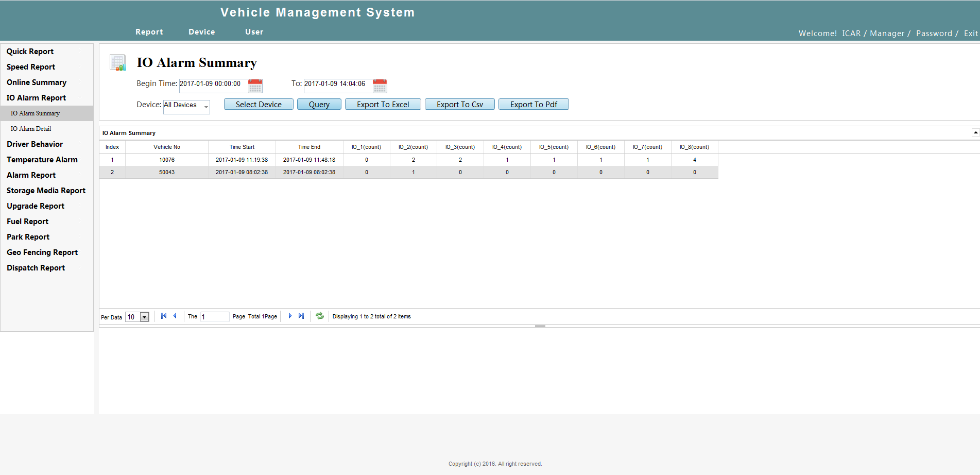
Task: Open the To date calendar picker
Action: [380, 86]
